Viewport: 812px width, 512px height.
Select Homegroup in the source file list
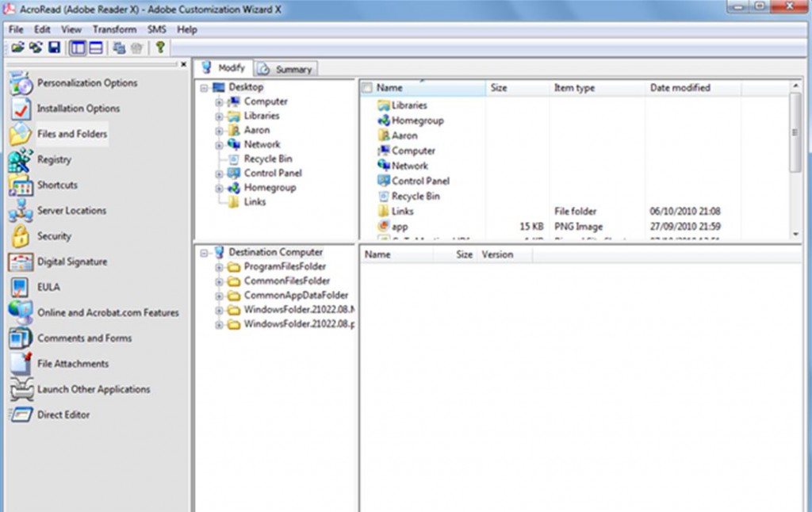pyautogui.click(x=417, y=120)
